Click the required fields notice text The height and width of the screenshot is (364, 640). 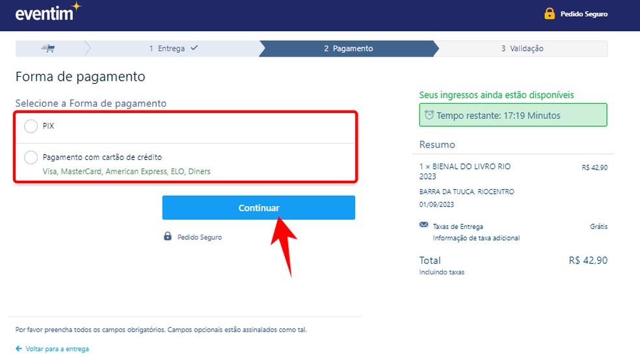coord(161,330)
